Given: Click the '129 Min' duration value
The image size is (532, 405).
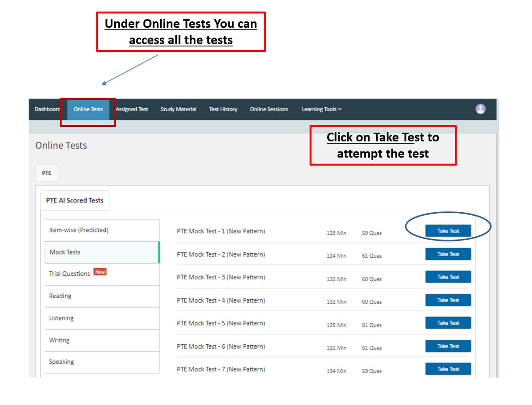Looking at the screenshot, I should click(x=336, y=233).
